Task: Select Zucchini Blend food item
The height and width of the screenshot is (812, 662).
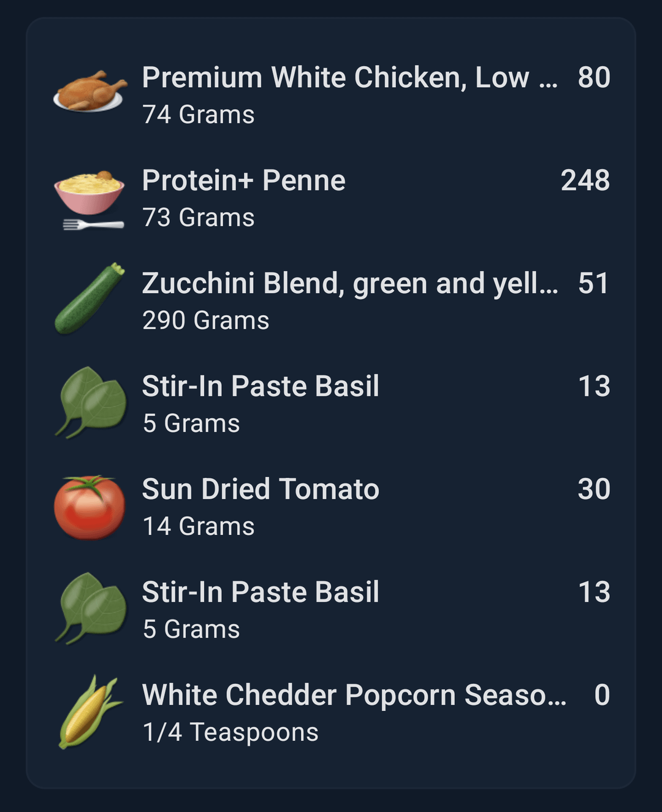Action: (331, 302)
